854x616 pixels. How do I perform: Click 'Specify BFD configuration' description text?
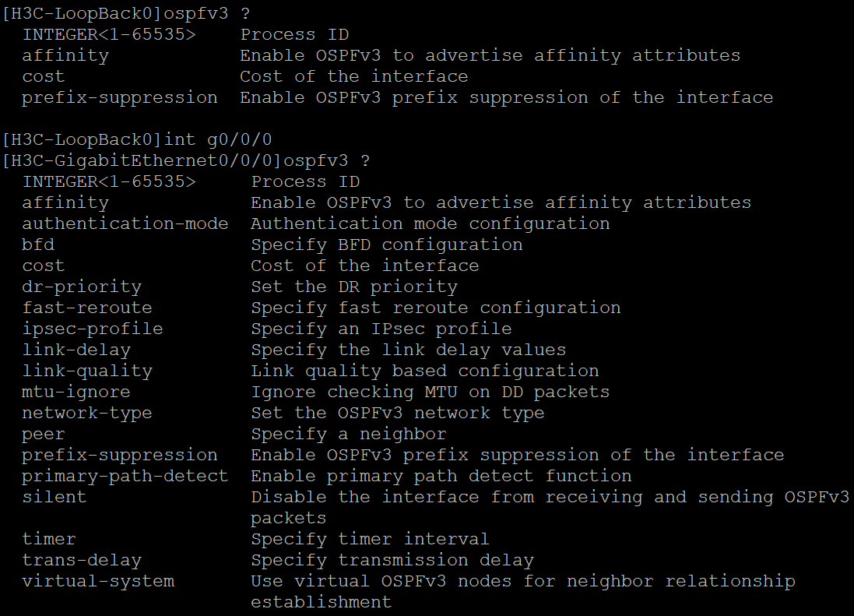tap(386, 245)
